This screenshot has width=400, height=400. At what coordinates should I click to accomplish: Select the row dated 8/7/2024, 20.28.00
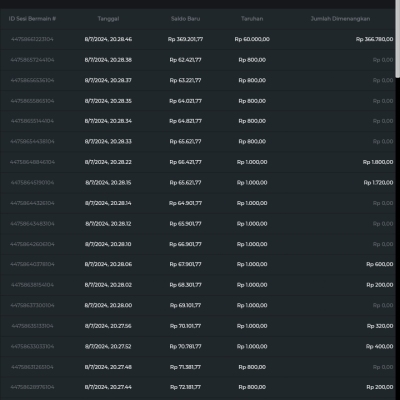(198, 305)
